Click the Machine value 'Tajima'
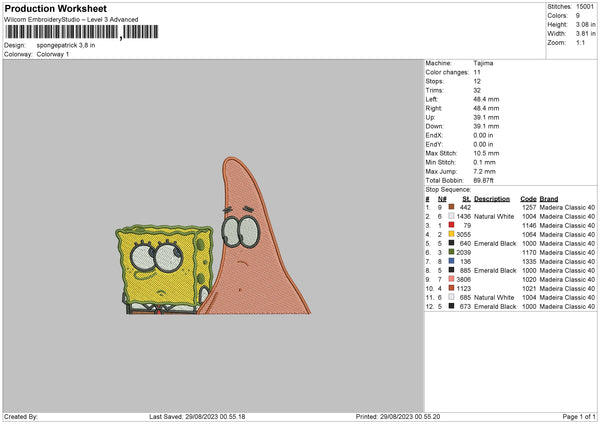This screenshot has height=424, width=600. pos(483,63)
